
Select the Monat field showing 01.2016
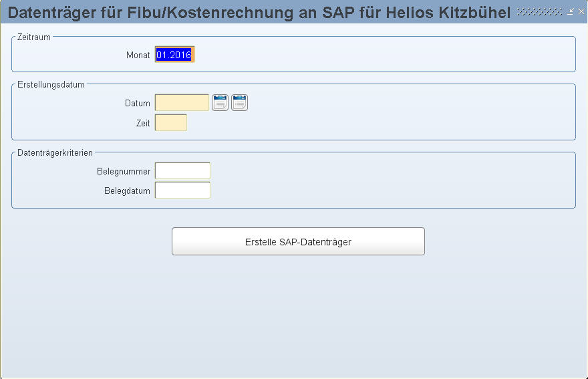coord(175,54)
